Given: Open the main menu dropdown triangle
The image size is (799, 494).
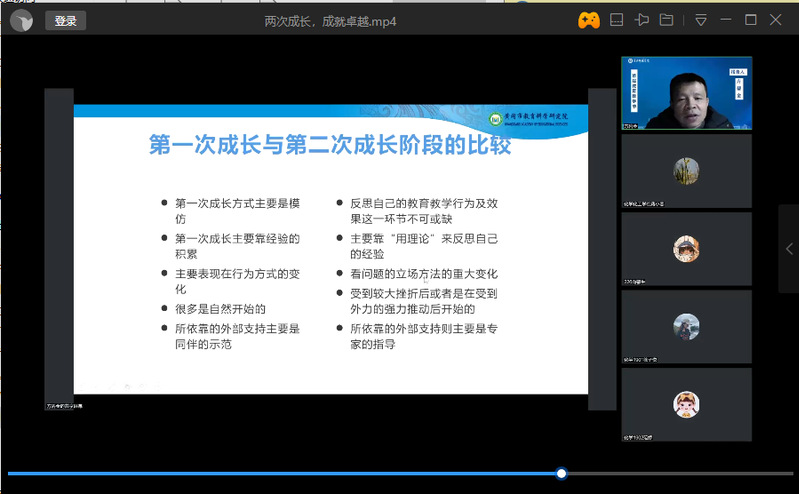Looking at the screenshot, I should point(700,20).
